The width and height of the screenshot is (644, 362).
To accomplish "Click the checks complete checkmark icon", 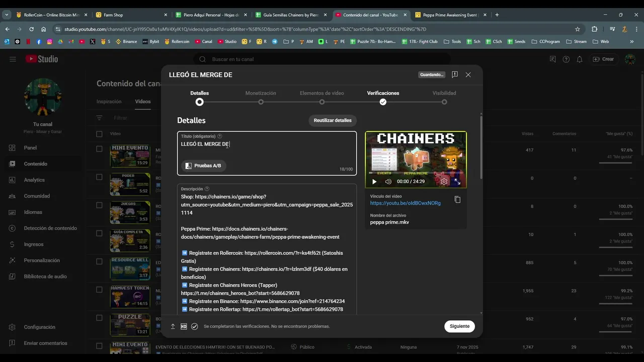I will pyautogui.click(x=195, y=326).
